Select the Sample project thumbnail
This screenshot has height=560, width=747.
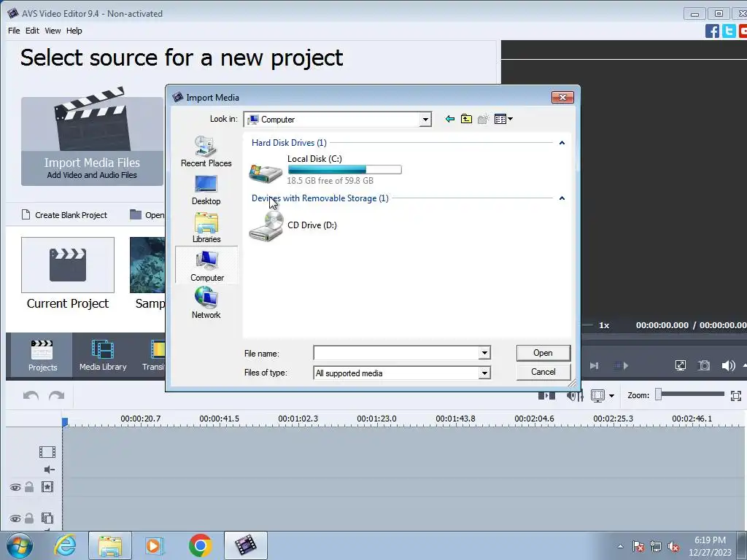(x=147, y=265)
